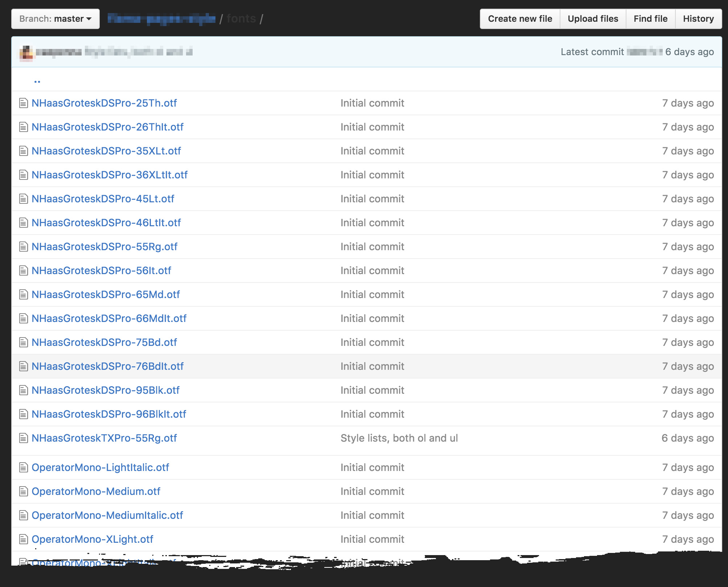
Task: Open file NHaasGroteskDSPro-65Md.otf
Action: tap(106, 295)
